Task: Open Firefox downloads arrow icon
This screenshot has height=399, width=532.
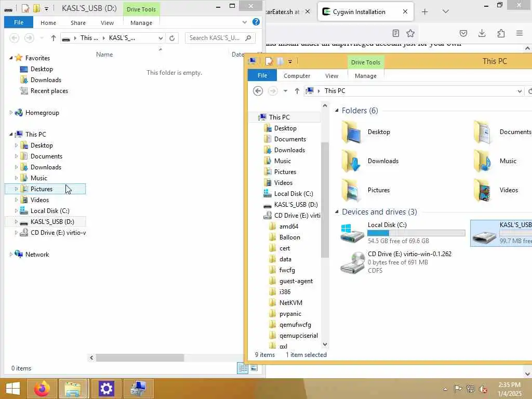Action: (x=482, y=33)
